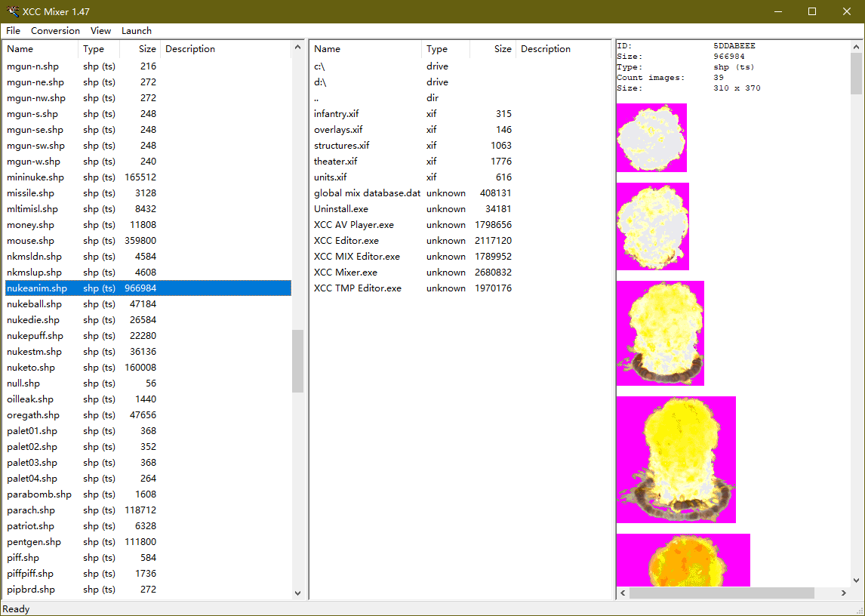Select the fourth large mushroom cloud frame
This screenshot has height=616, width=865.
[676, 459]
